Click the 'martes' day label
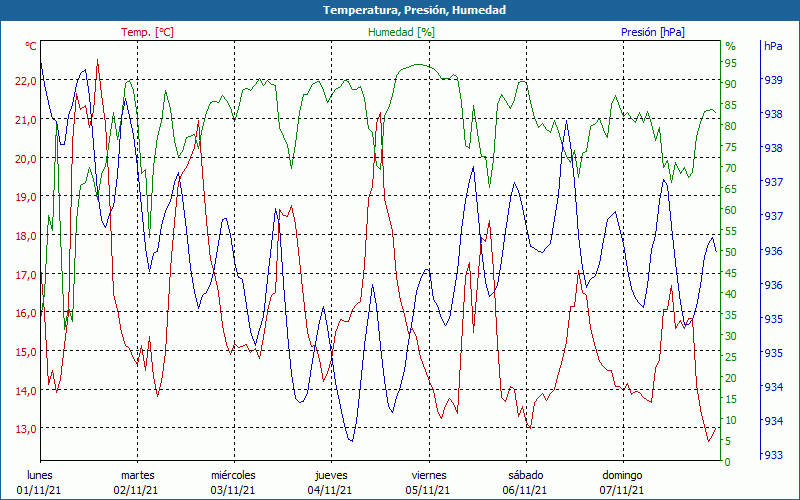The width and height of the screenshot is (800, 500). click(137, 475)
